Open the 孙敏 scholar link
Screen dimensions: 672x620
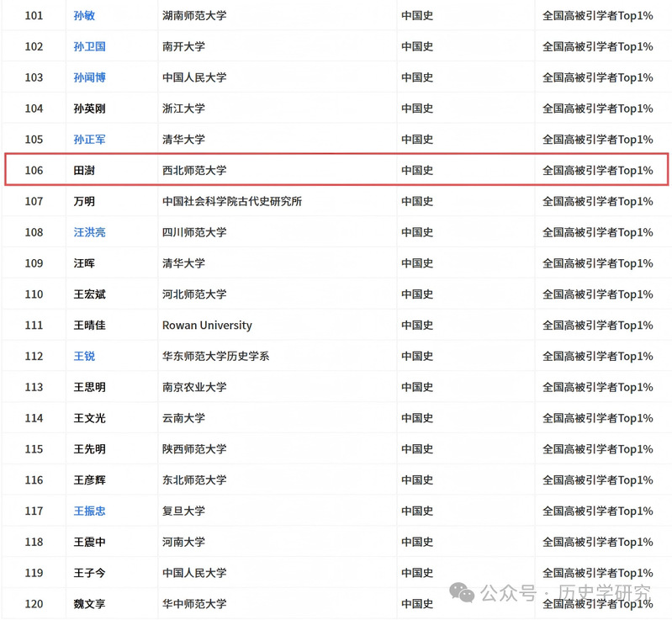pyautogui.click(x=84, y=15)
